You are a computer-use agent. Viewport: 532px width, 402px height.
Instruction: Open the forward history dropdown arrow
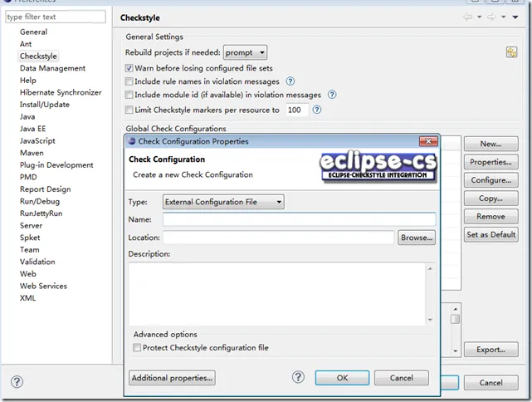click(504, 17)
